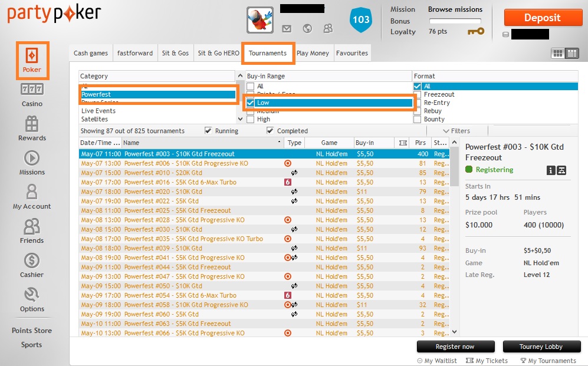Click tournament list scroll down arrow
The height and width of the screenshot is (366, 588).
pyautogui.click(x=455, y=332)
